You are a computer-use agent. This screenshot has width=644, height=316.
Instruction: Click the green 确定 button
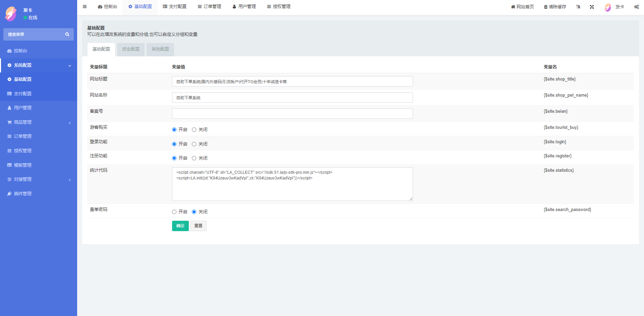[x=180, y=226]
